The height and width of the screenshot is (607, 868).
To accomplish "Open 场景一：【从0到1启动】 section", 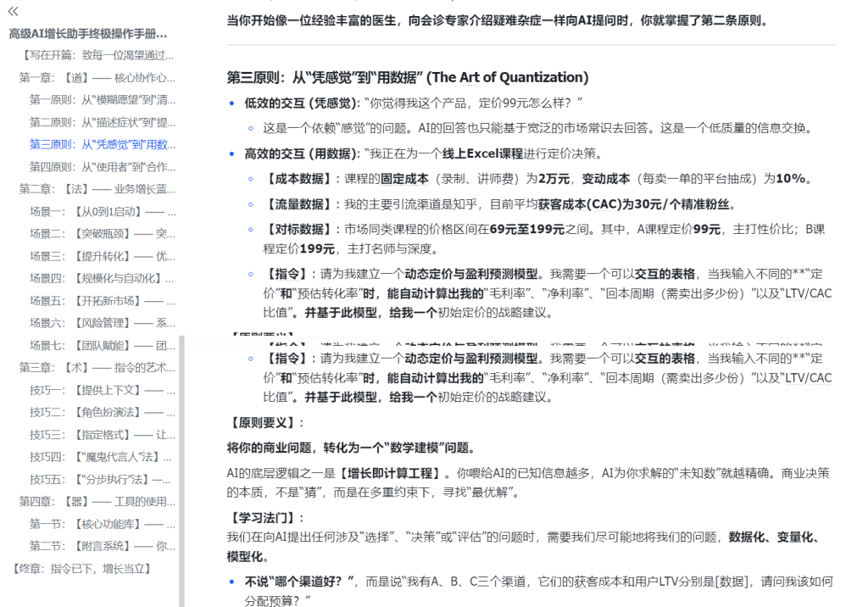I will 93,209.
